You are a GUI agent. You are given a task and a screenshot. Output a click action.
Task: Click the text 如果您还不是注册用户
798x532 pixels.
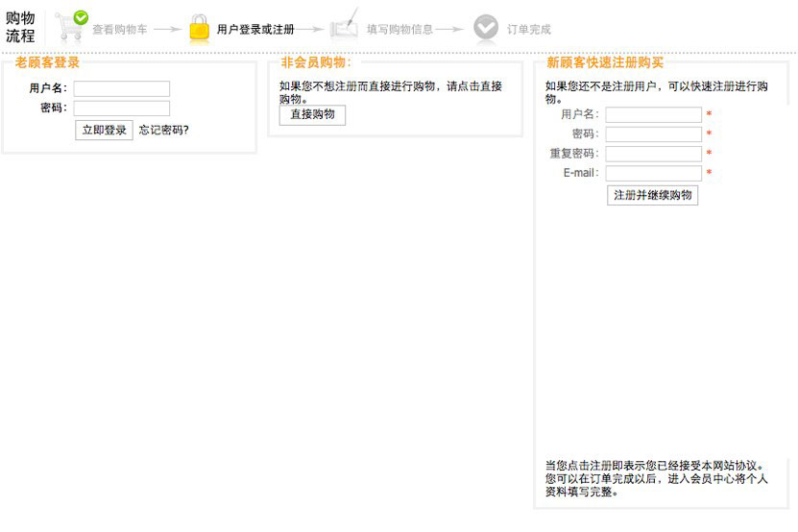[x=600, y=86]
